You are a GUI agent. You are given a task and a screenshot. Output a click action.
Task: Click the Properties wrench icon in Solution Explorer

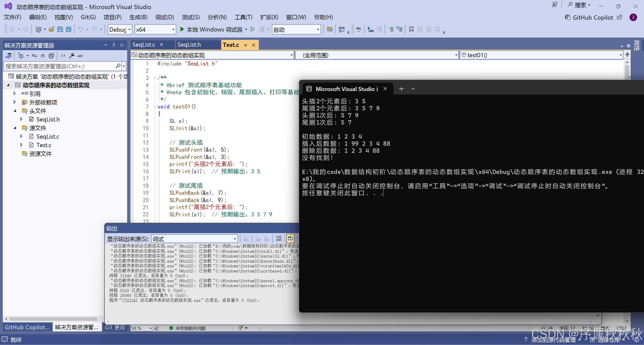tap(72, 56)
